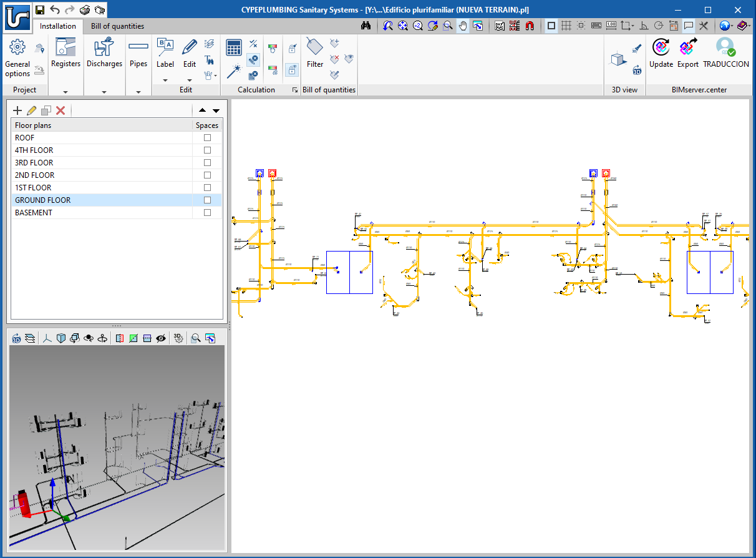This screenshot has width=756, height=558.
Task: Click the Floor plans column header
Action: [103, 125]
